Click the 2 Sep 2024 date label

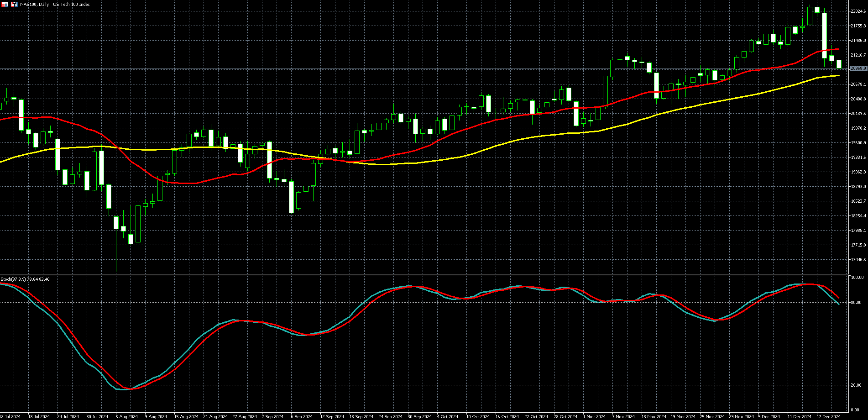point(272,417)
